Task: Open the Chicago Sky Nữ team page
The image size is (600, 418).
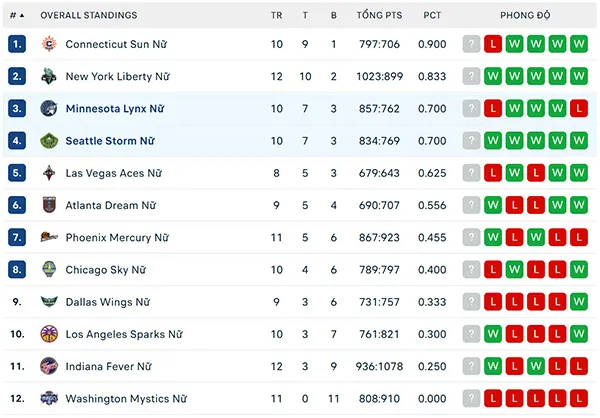Action: [106, 269]
